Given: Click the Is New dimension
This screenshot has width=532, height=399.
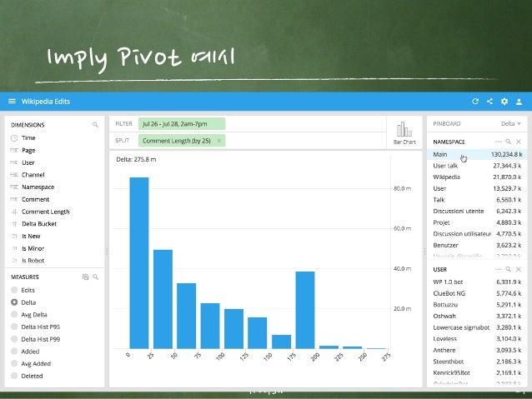Looking at the screenshot, I should [x=31, y=236].
